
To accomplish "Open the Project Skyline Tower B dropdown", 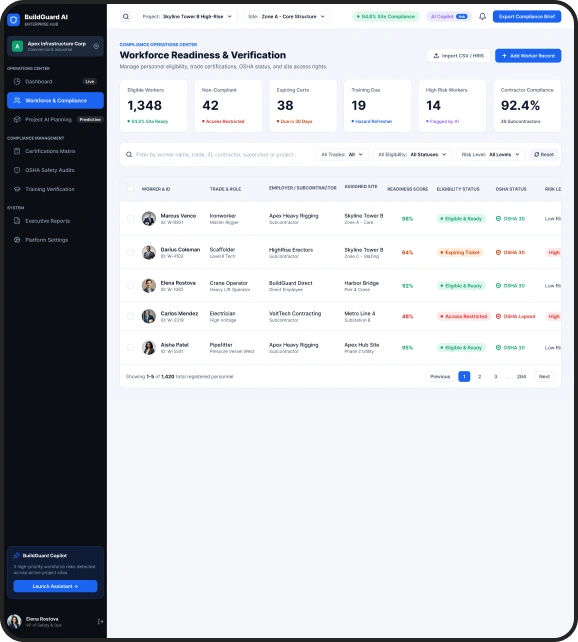I will click(187, 16).
